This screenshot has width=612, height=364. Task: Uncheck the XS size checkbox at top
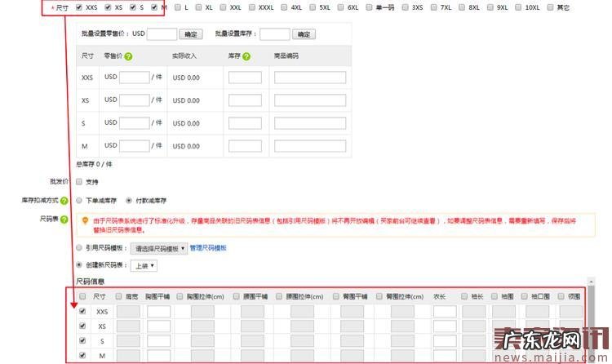click(108, 7)
